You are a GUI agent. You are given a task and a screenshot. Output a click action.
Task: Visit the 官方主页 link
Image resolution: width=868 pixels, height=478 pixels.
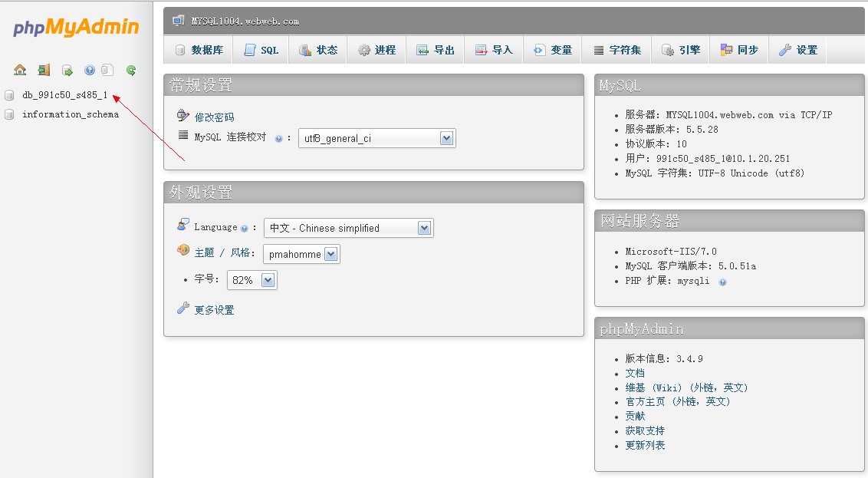[678, 401]
